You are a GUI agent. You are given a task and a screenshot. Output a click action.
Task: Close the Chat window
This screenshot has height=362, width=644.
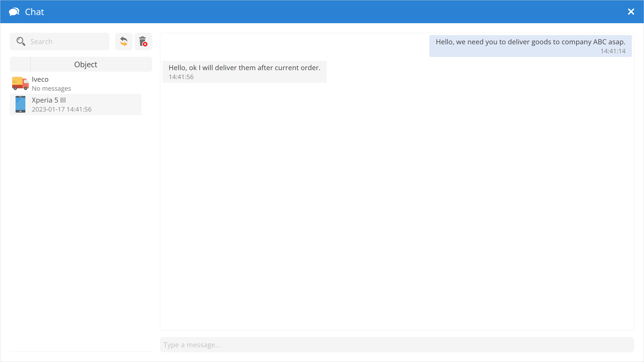[631, 12]
